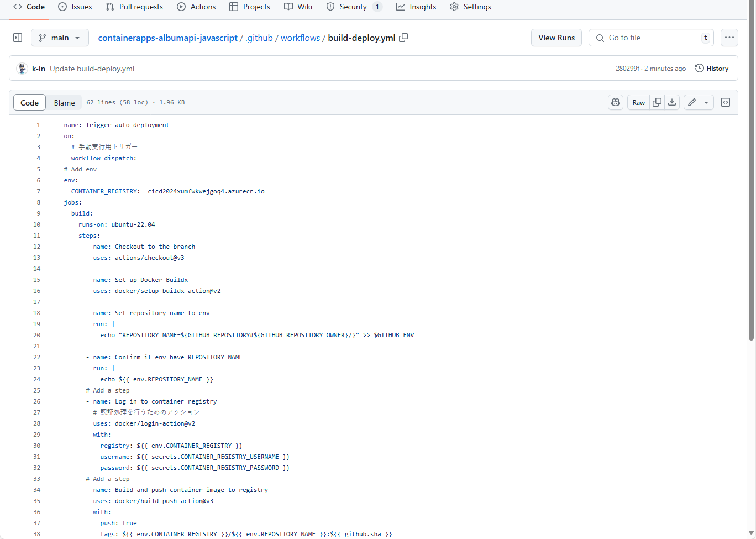Image resolution: width=756 pixels, height=539 pixels.
Task: Click the History clock icon
Action: point(700,68)
